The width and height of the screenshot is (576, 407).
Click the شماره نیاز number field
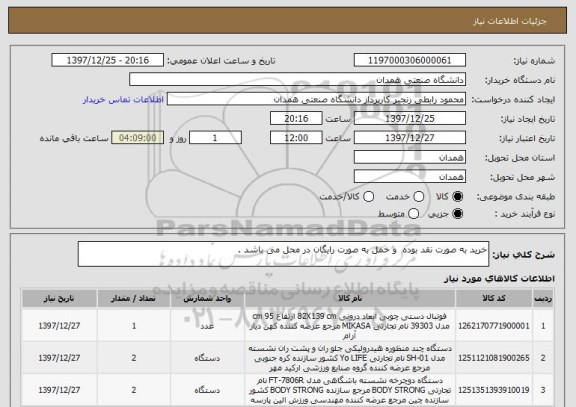(x=410, y=60)
